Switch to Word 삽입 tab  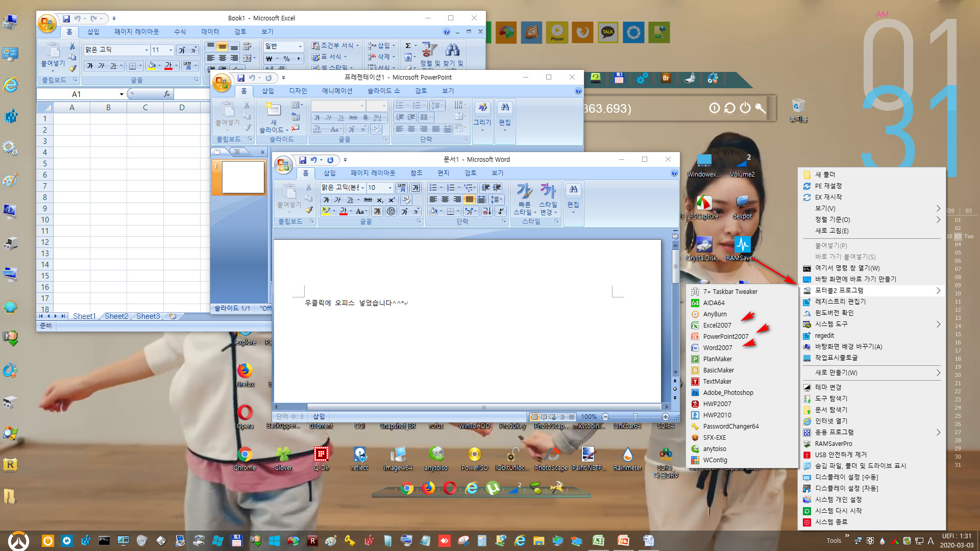pyautogui.click(x=330, y=173)
